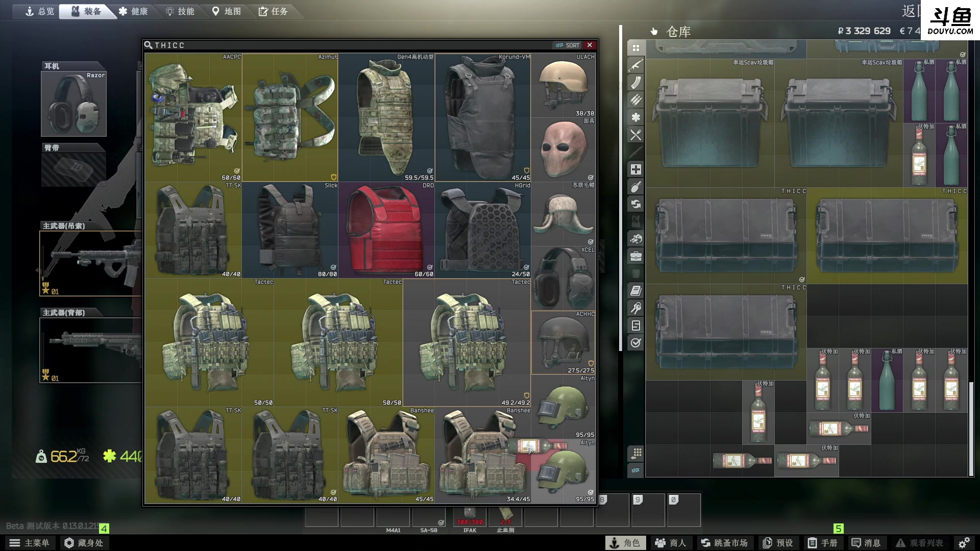This screenshot has width=980, height=551.
Task: Filter stash by magazines icon
Action: pyautogui.click(x=635, y=83)
